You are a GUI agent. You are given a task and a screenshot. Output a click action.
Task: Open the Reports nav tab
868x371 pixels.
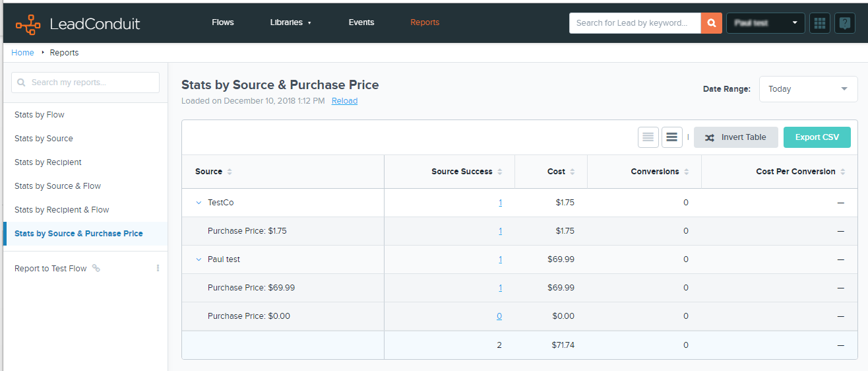point(425,22)
